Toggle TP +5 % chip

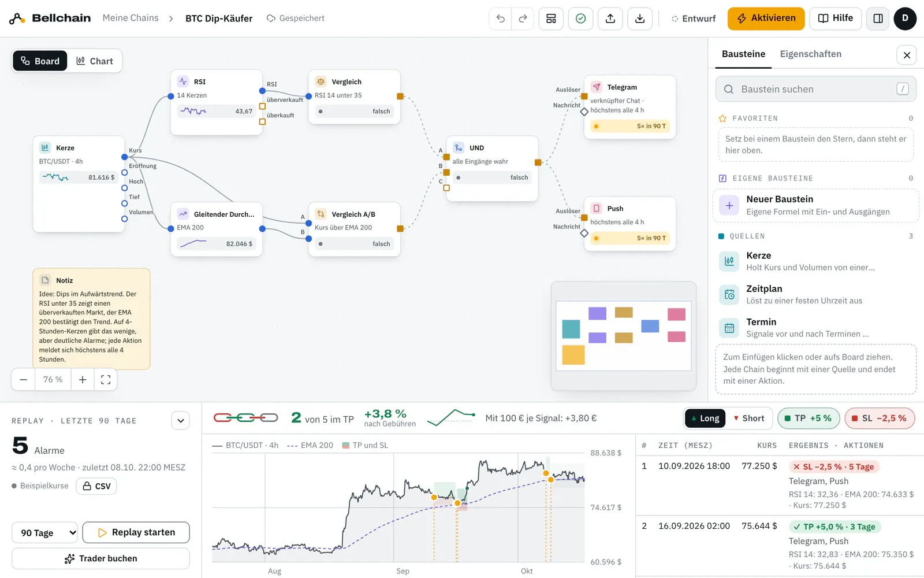[808, 418]
